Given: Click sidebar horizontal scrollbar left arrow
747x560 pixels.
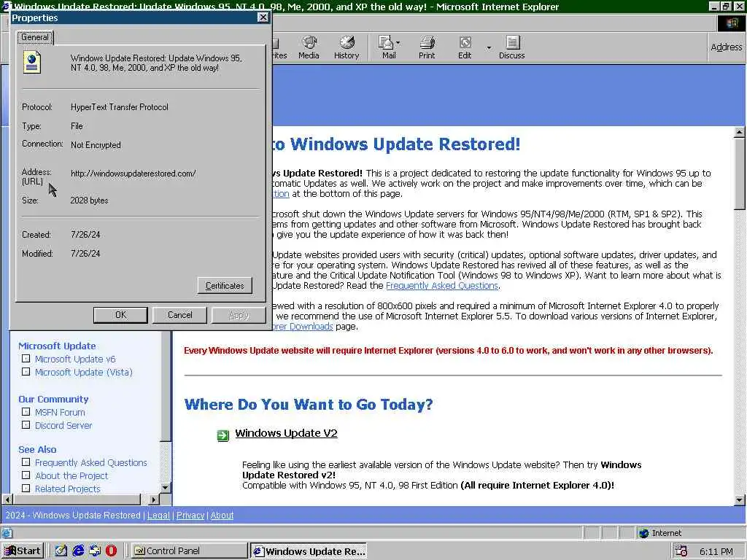Looking at the screenshot, I should [x=7, y=499].
